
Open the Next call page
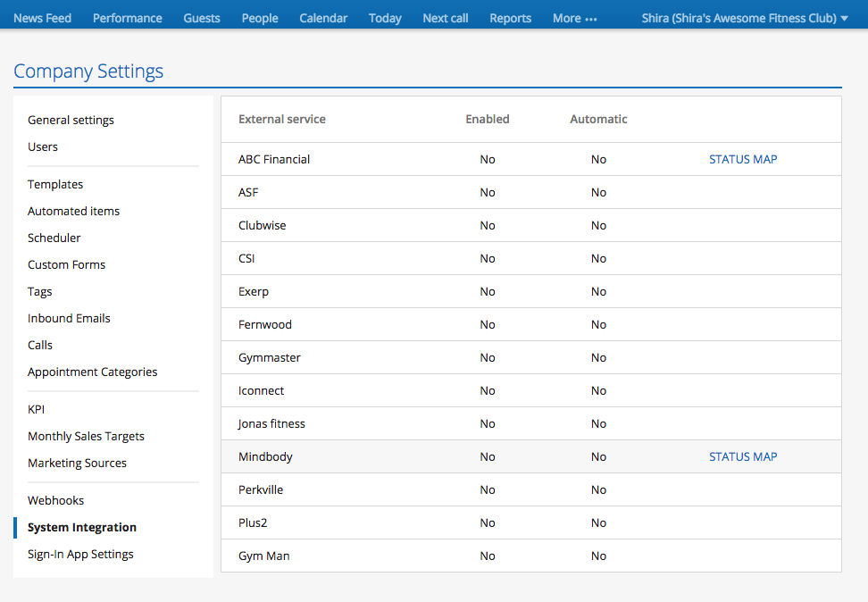[445, 18]
